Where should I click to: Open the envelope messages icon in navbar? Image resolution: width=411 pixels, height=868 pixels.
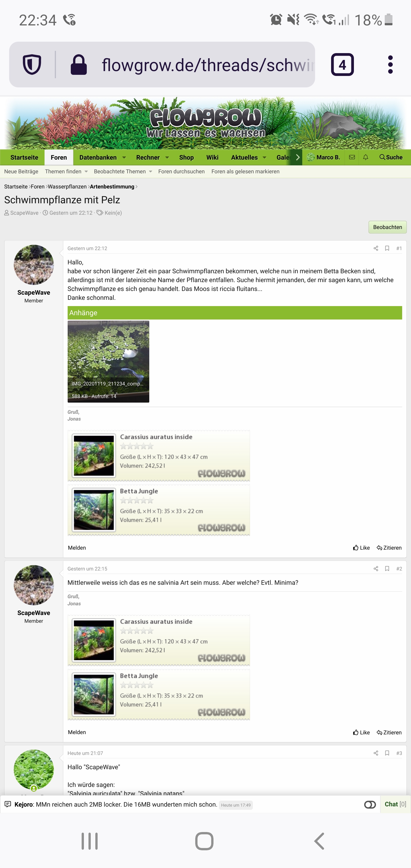[x=352, y=157]
